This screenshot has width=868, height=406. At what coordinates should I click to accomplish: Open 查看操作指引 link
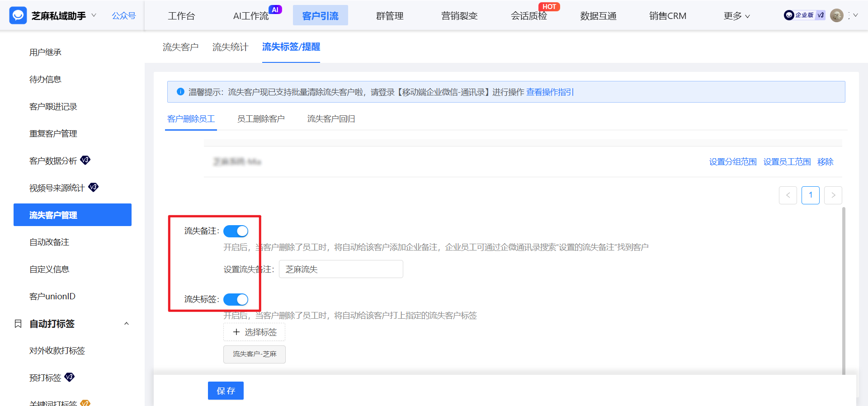[550, 92]
